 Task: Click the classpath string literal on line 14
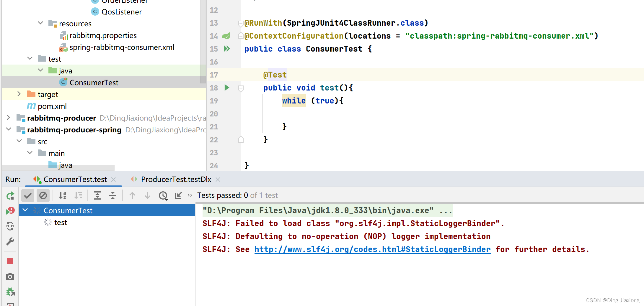[x=499, y=36]
